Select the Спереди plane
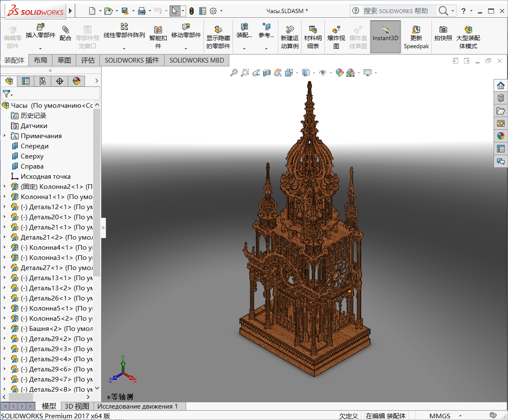The height and width of the screenshot is (420, 508). (35, 146)
